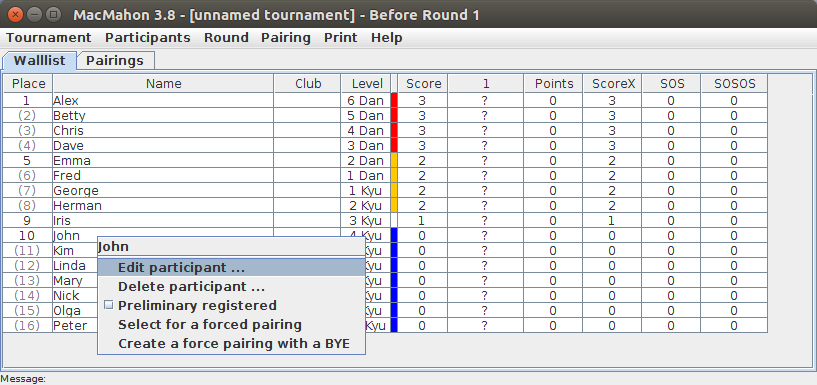Click the round 1 column header
The width and height of the screenshot is (817, 385).
click(x=486, y=83)
